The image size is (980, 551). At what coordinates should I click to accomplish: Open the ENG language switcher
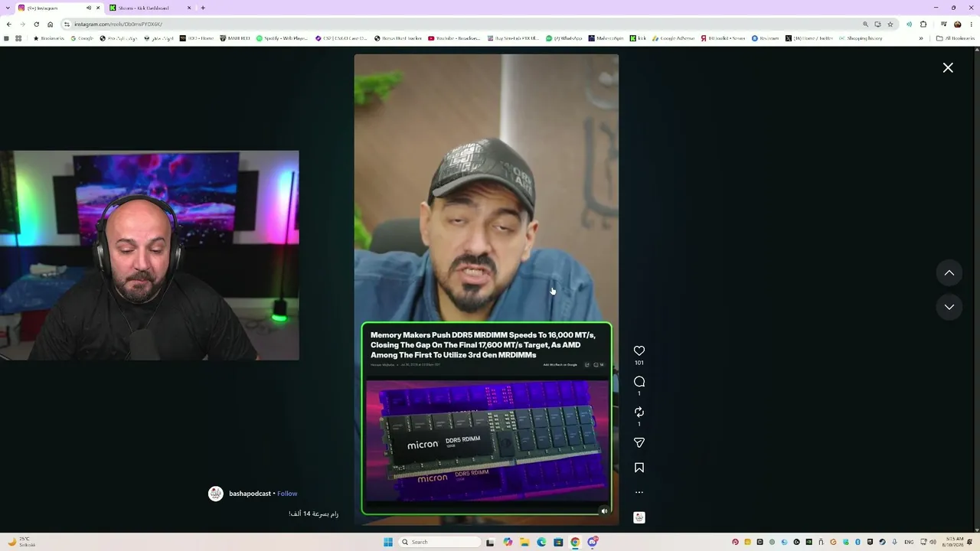[909, 542]
